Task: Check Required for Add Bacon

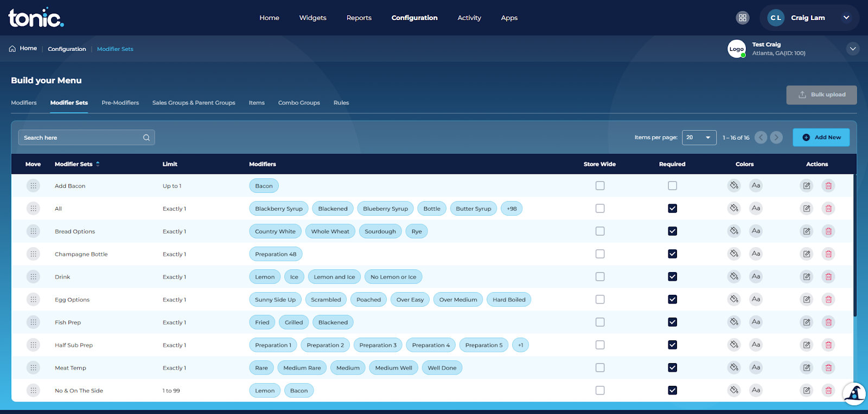Action: tap(673, 186)
